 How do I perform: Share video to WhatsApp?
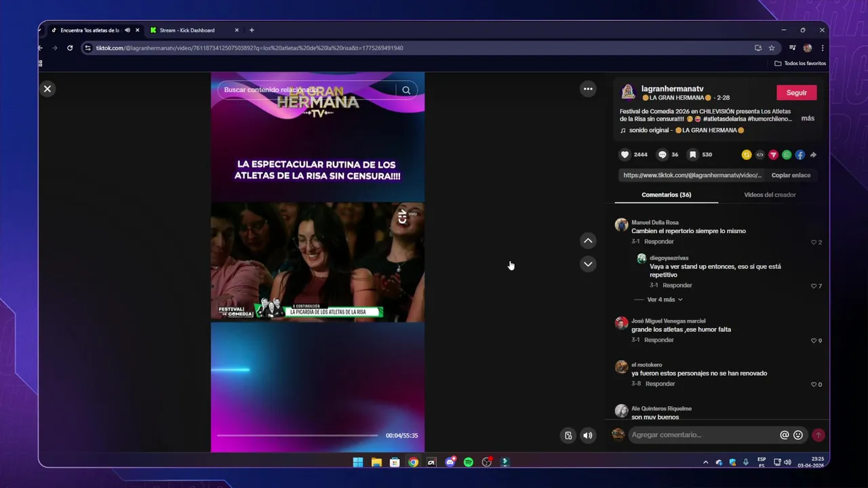(x=787, y=155)
